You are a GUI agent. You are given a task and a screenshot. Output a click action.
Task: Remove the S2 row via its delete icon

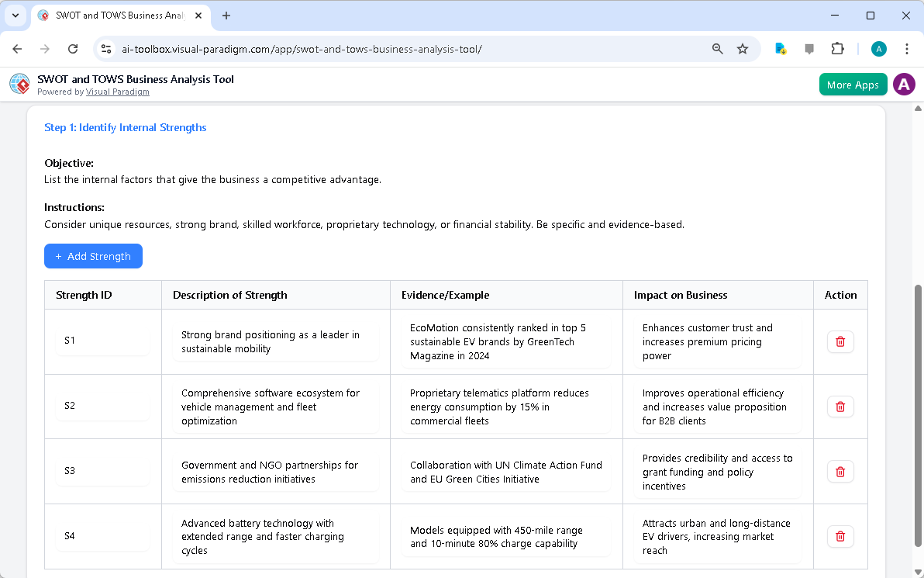pyautogui.click(x=840, y=407)
